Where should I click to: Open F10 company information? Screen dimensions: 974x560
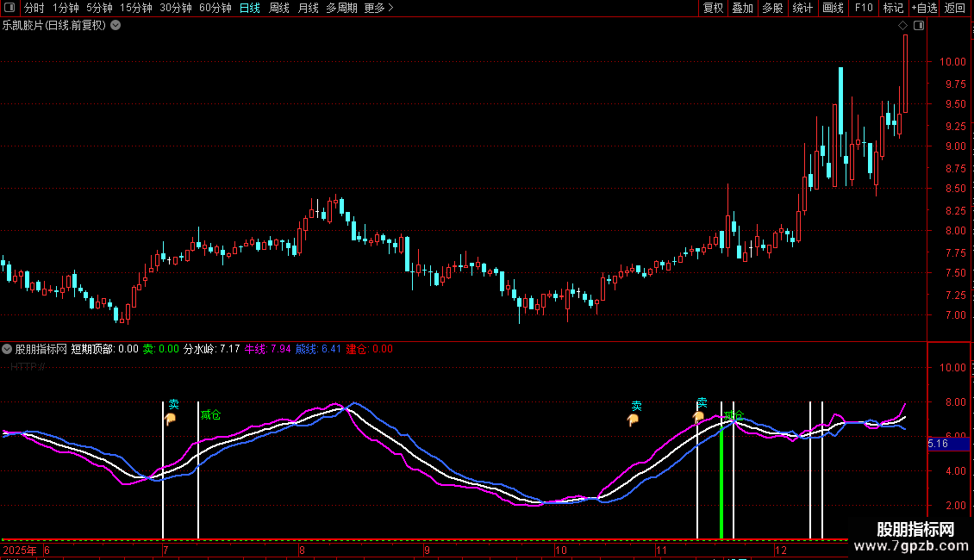864,8
